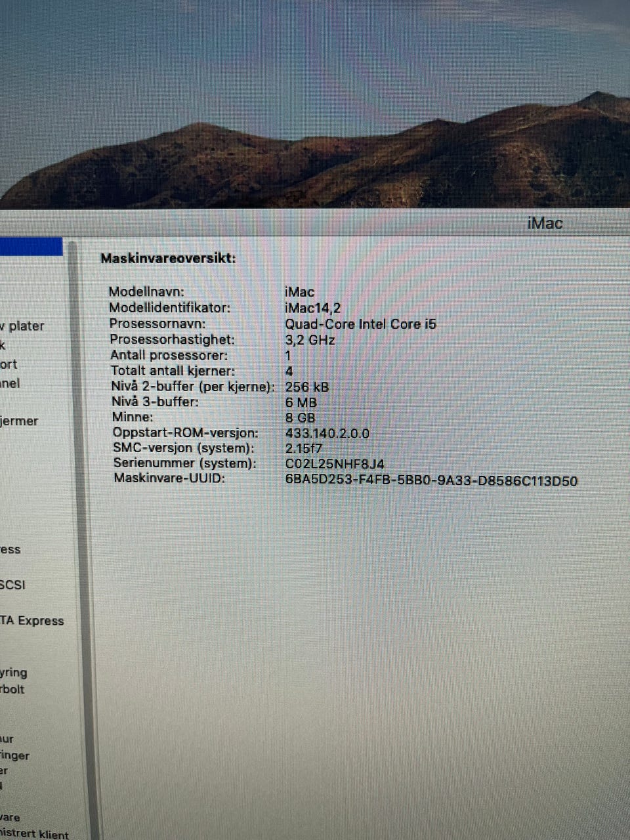Click the "Prosessornavn:" label

tap(157, 324)
